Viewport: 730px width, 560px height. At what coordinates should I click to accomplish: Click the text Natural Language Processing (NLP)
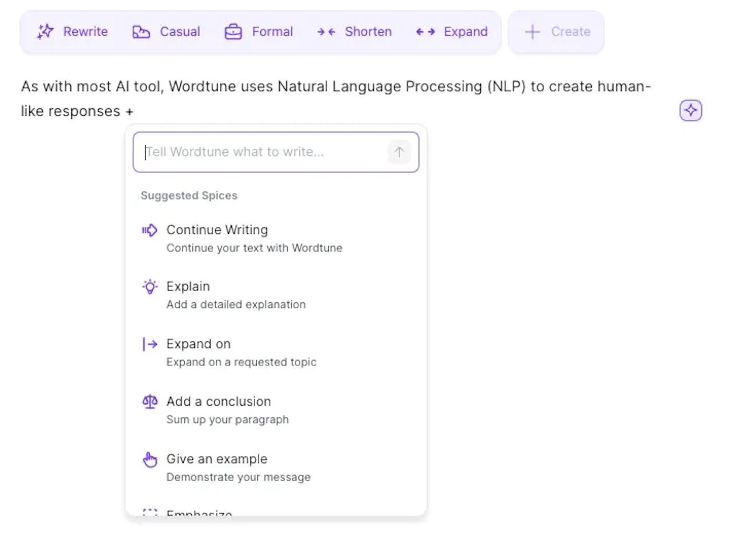402,87
